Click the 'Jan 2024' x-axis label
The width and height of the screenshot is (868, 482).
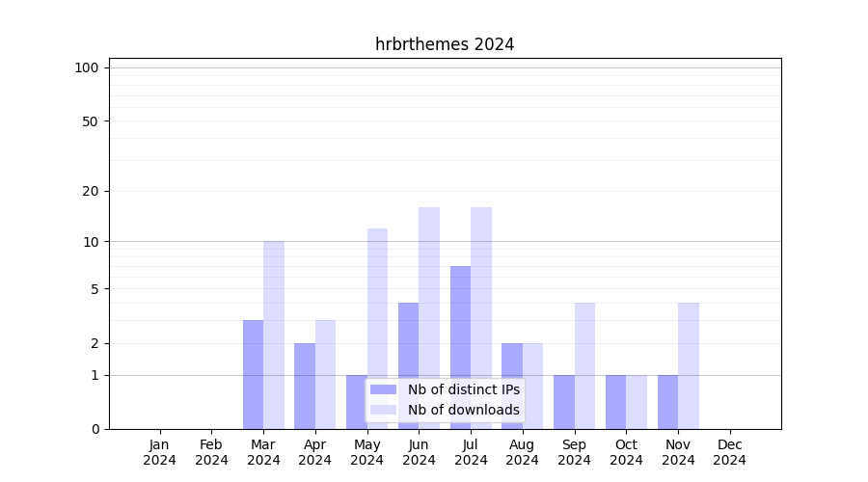[159, 452]
